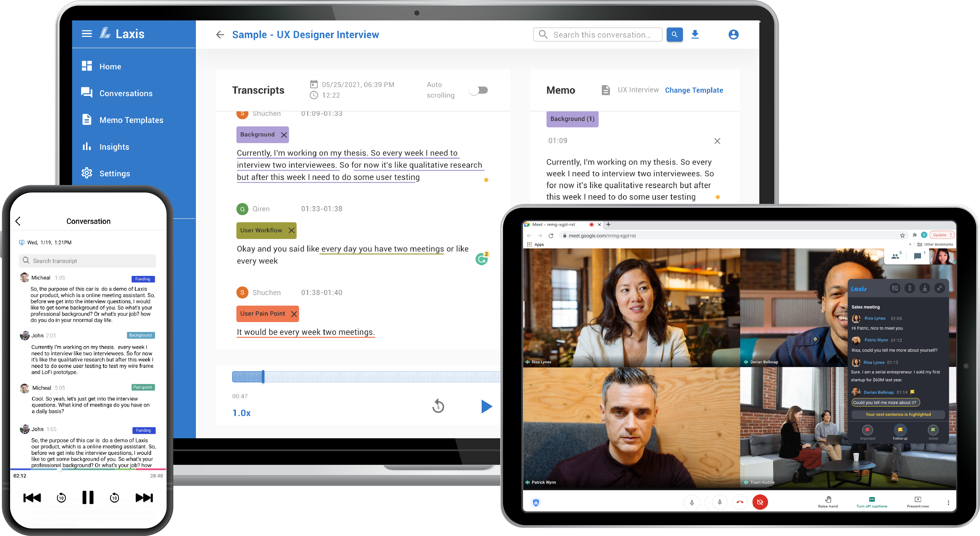Click Shuchen avatar at 01:38-01:40
The image size is (980, 536).
(242, 293)
